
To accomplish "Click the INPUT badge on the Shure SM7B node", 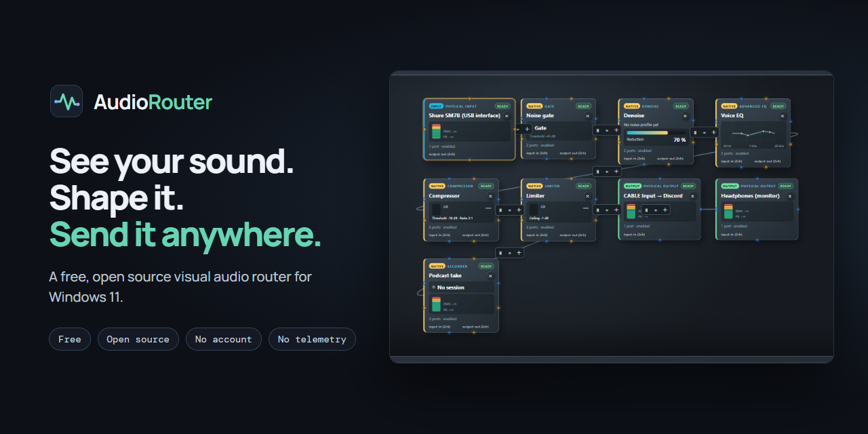I will coord(436,106).
